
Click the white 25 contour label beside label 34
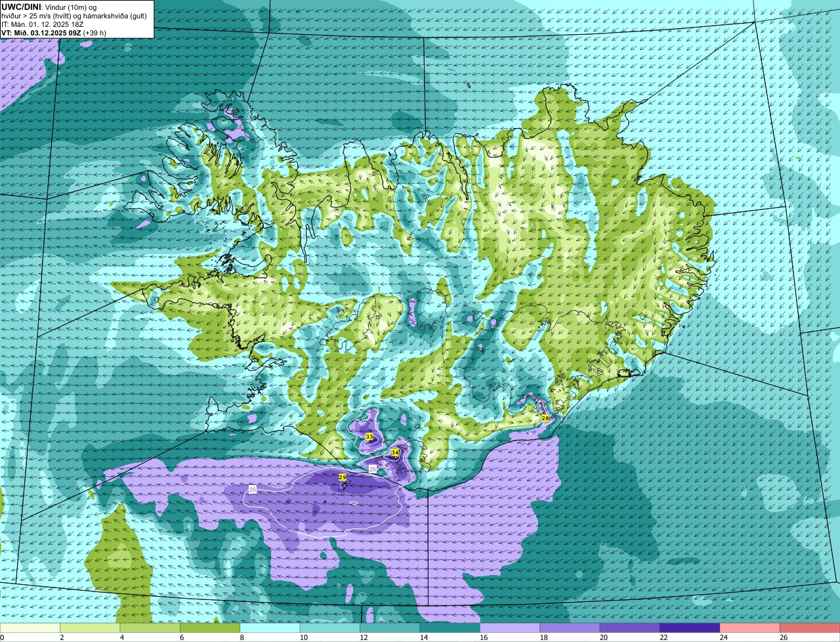point(373,469)
